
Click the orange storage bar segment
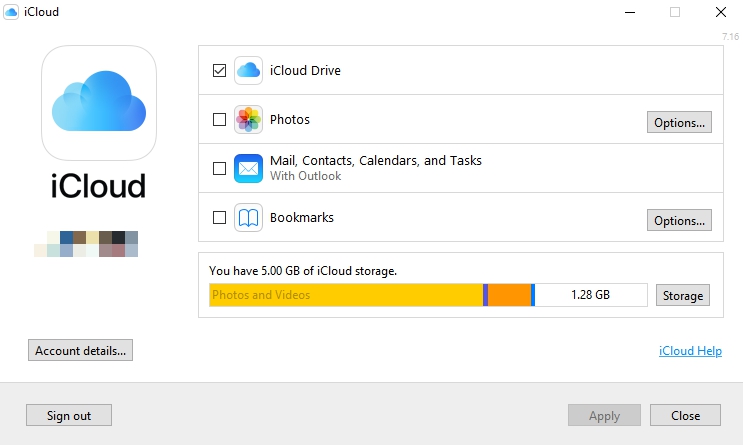pyautogui.click(x=509, y=295)
